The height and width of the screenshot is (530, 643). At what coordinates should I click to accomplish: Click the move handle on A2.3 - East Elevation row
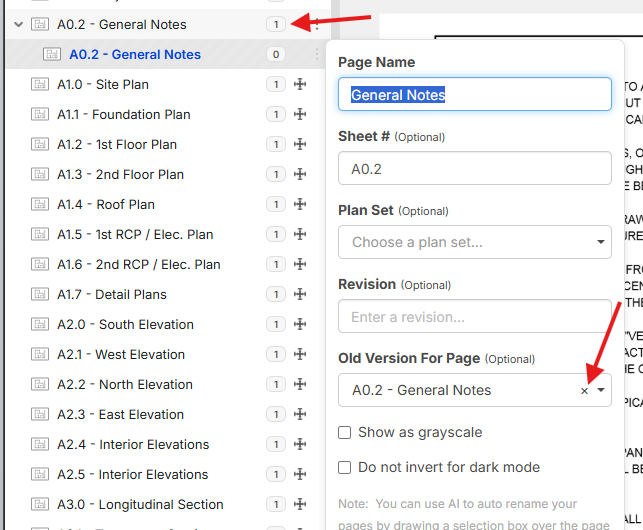coord(299,415)
